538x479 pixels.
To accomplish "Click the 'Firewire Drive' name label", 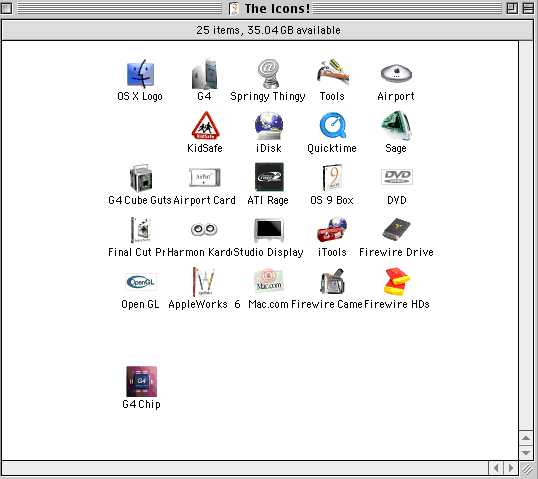I will [396, 252].
